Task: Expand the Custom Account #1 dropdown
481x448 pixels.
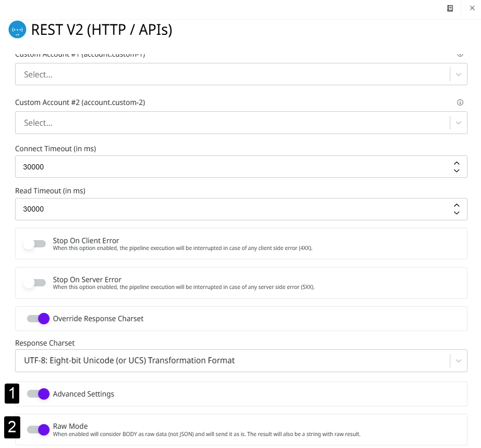Action: click(234, 74)
